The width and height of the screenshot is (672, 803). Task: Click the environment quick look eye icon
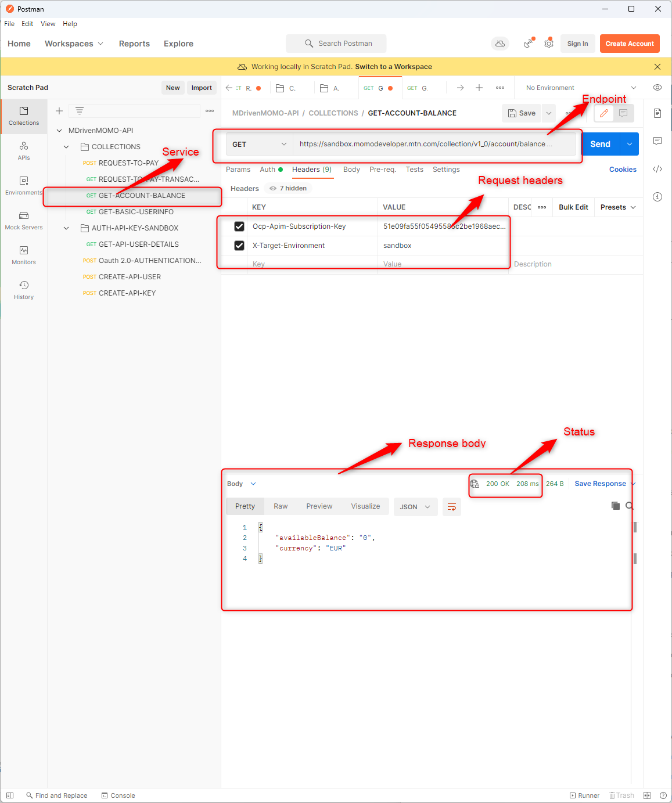[x=657, y=88]
